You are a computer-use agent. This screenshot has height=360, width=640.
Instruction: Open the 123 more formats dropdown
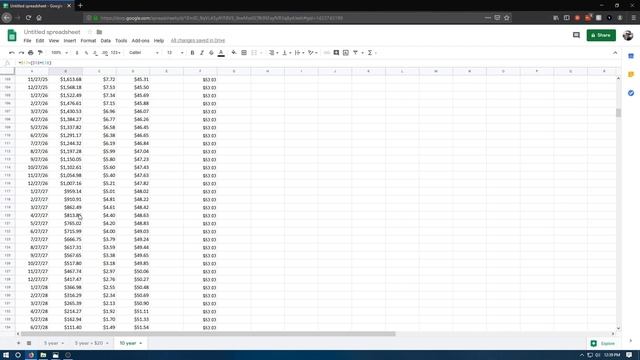(x=116, y=53)
